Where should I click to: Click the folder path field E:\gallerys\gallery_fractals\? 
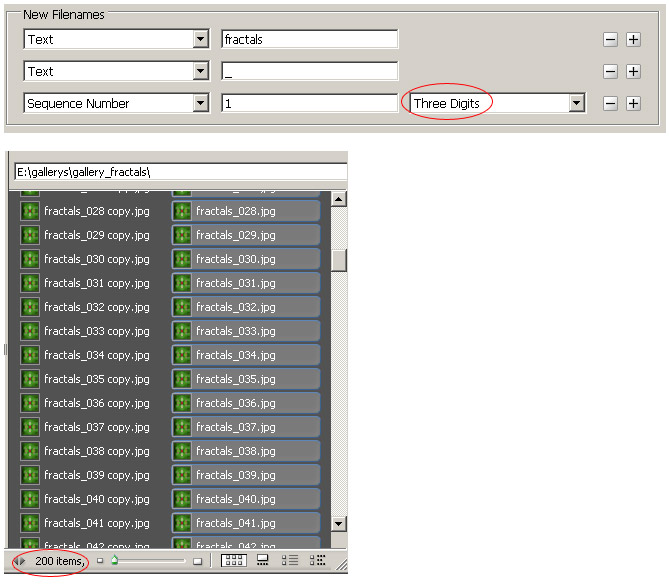click(x=181, y=172)
